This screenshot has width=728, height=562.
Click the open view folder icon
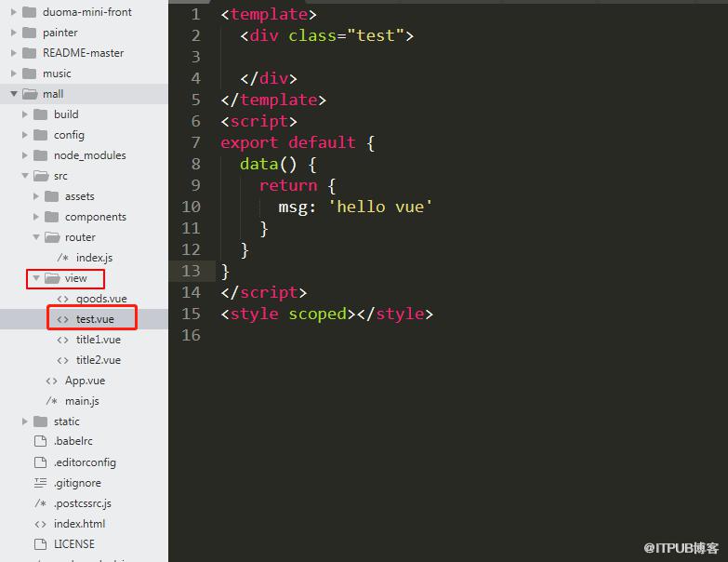point(52,278)
